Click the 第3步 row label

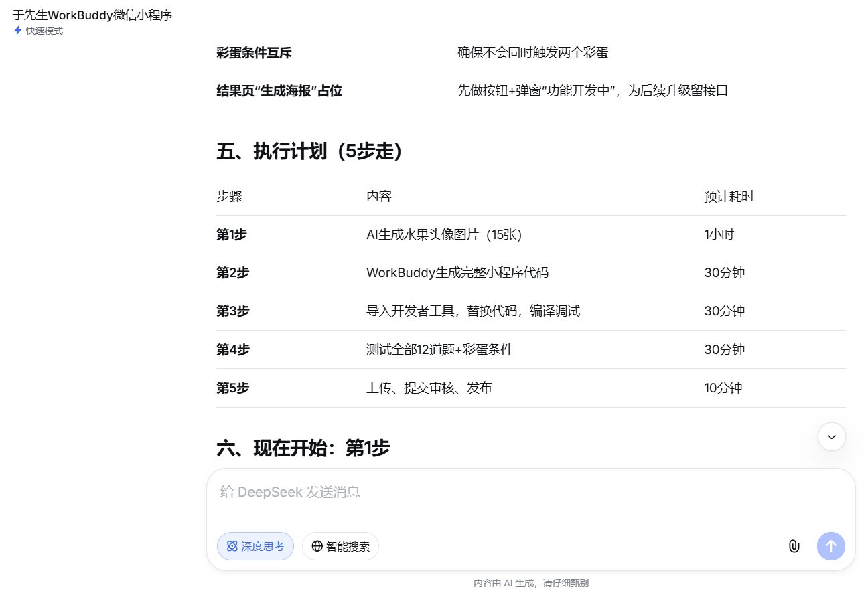[x=232, y=311]
